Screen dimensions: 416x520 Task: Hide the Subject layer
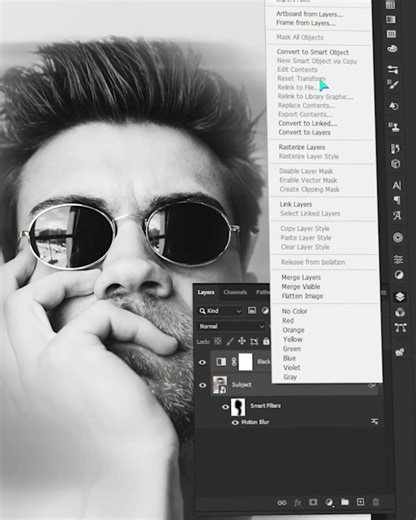click(202, 385)
